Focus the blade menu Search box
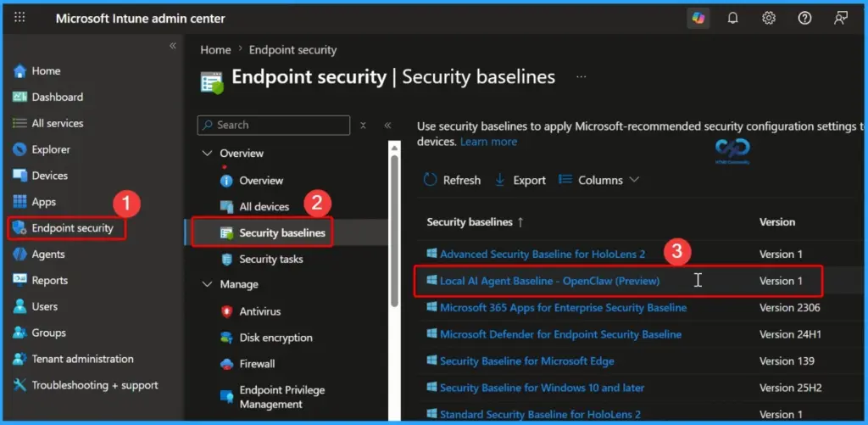This screenshot has height=425, width=868. (x=274, y=126)
